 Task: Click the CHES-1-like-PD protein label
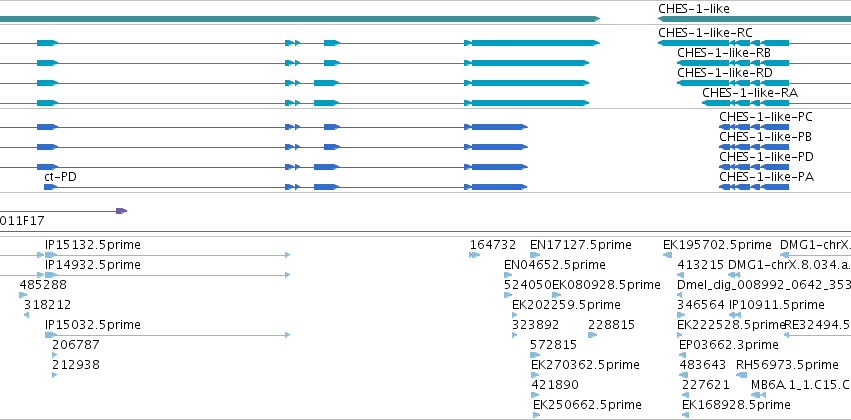coord(766,157)
